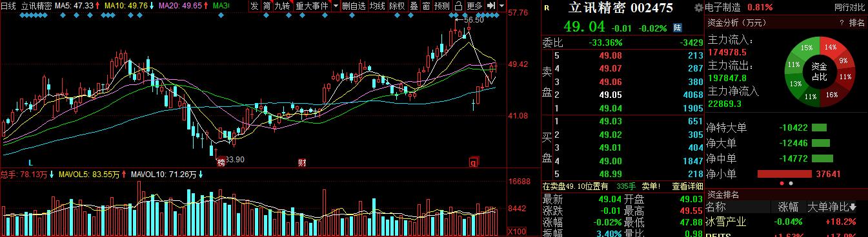Toggle the 叠 overlay chart button
The image size is (868, 237).
pyautogui.click(x=414, y=6)
